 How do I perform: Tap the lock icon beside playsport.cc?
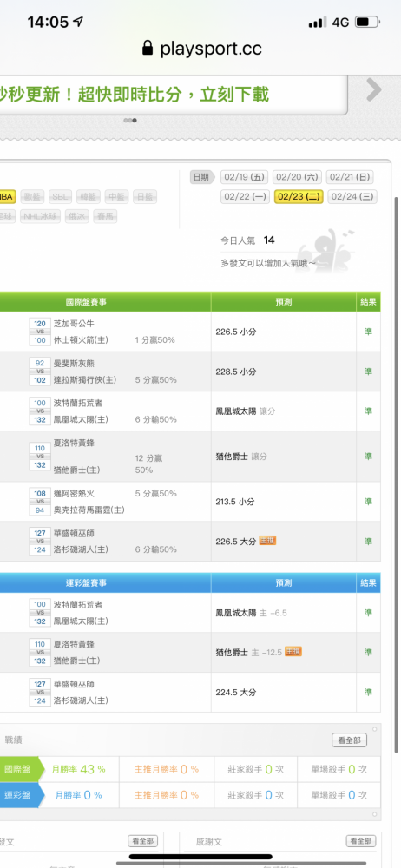148,48
